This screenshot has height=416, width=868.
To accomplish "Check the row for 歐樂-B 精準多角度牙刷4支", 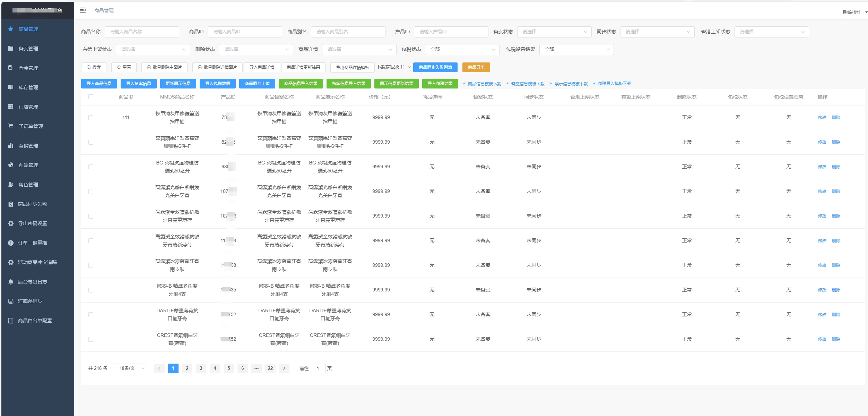I will coord(91,290).
